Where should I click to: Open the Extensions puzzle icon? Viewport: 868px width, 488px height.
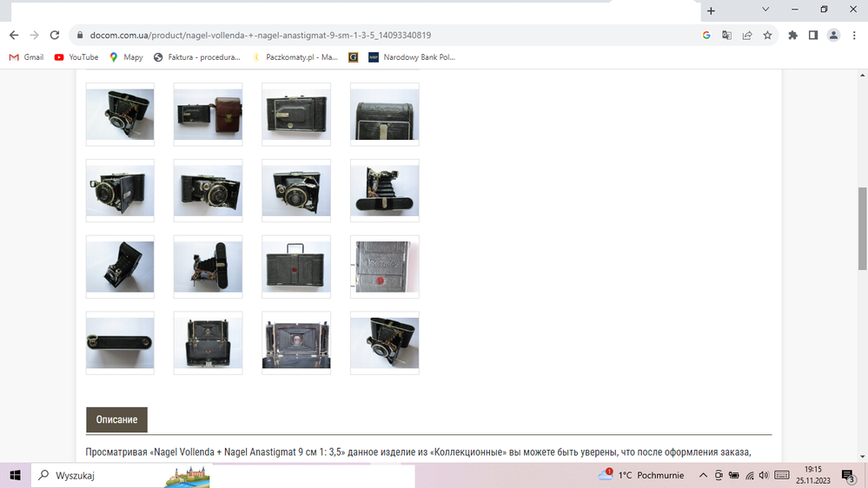[x=792, y=36]
